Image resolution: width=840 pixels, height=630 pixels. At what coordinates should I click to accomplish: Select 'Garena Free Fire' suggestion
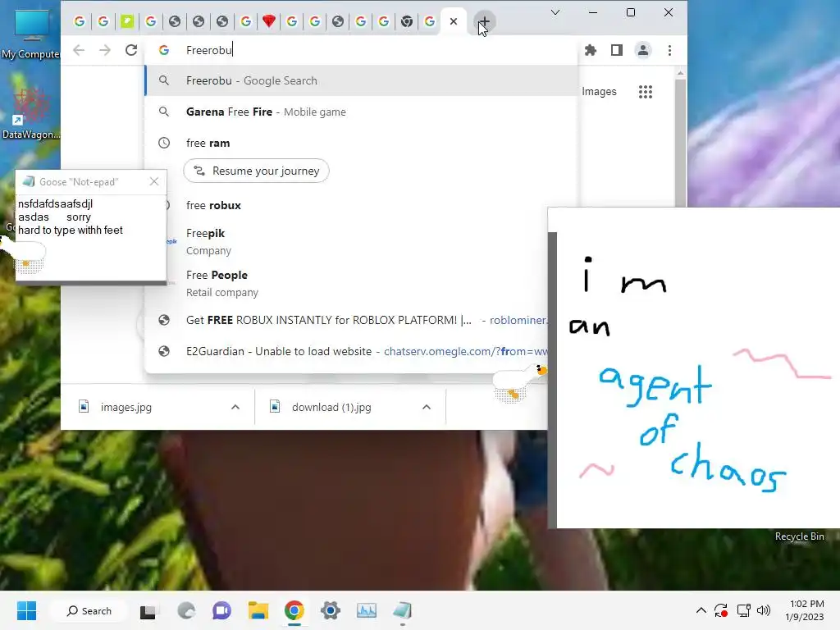click(362, 112)
